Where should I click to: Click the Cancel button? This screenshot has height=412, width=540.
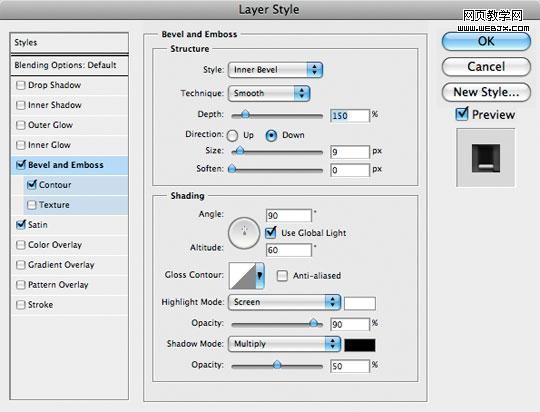pyautogui.click(x=486, y=66)
